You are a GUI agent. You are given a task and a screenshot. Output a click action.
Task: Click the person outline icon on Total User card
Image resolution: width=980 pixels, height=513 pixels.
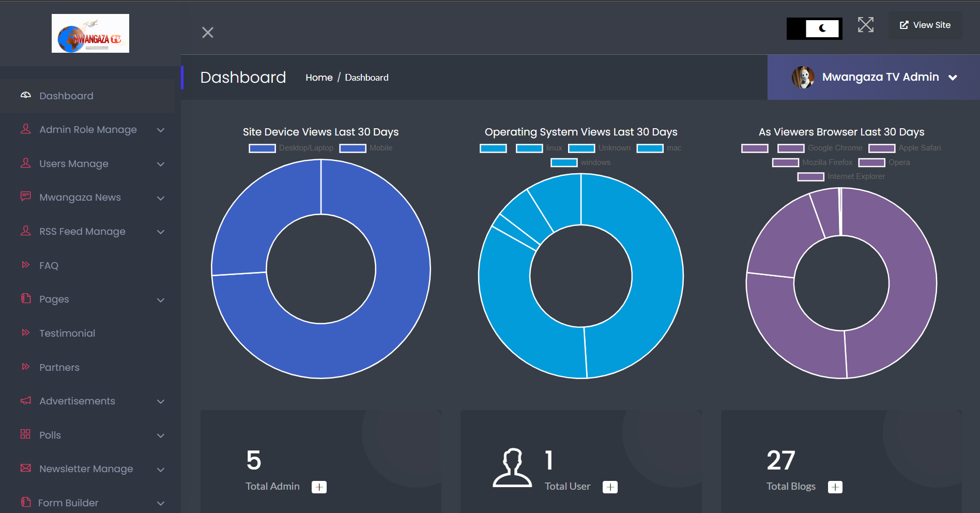(x=512, y=467)
